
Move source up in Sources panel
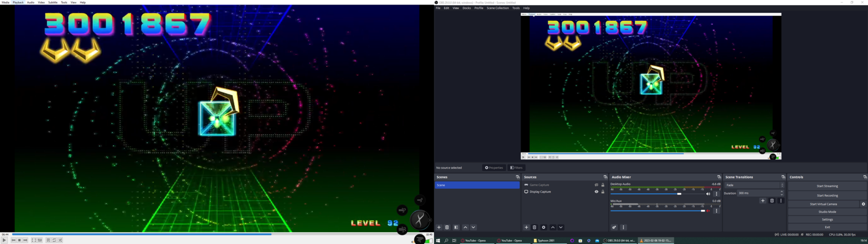553,228
